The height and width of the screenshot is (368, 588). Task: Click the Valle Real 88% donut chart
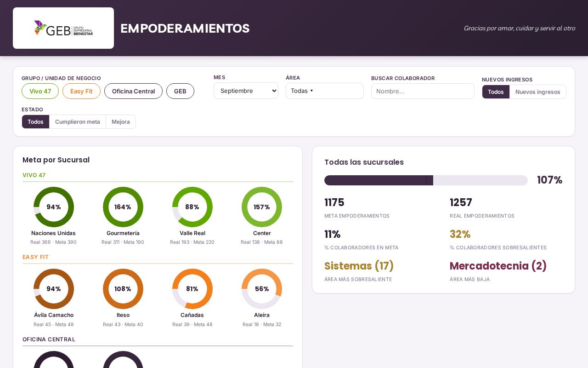coord(192,207)
